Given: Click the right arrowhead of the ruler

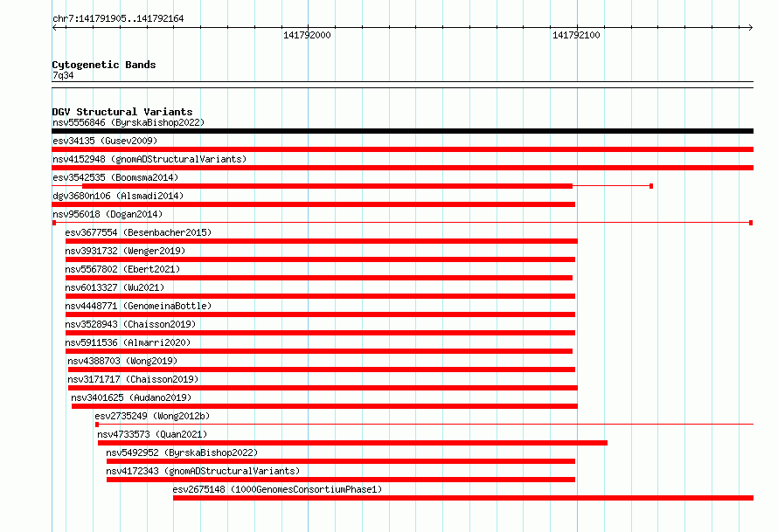Looking at the screenshot, I should pyautogui.click(x=750, y=28).
